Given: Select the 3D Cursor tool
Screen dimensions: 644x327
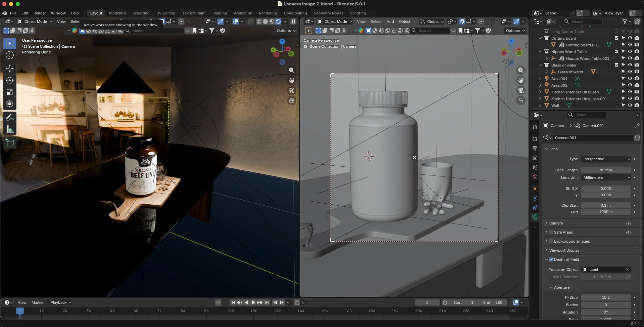Looking at the screenshot, I should [10, 55].
